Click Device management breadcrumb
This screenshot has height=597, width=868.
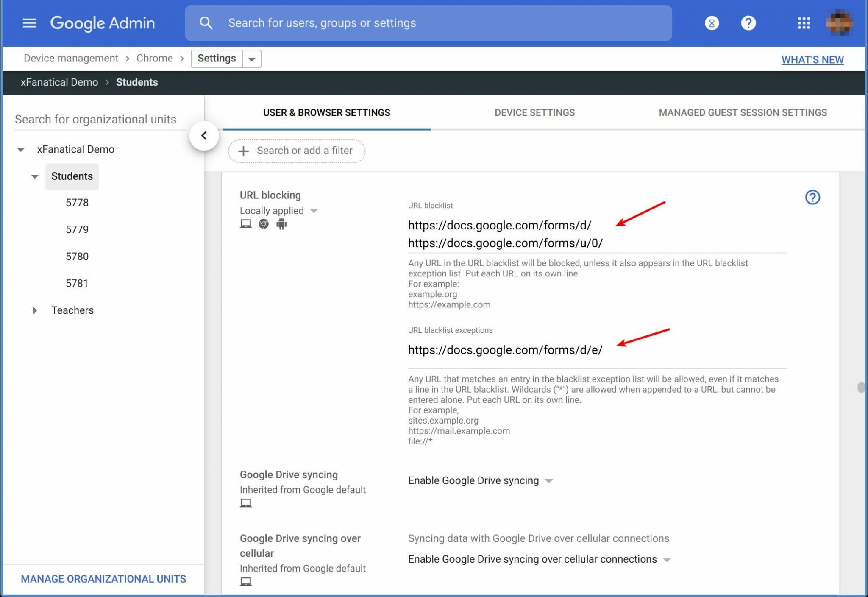pyautogui.click(x=71, y=58)
